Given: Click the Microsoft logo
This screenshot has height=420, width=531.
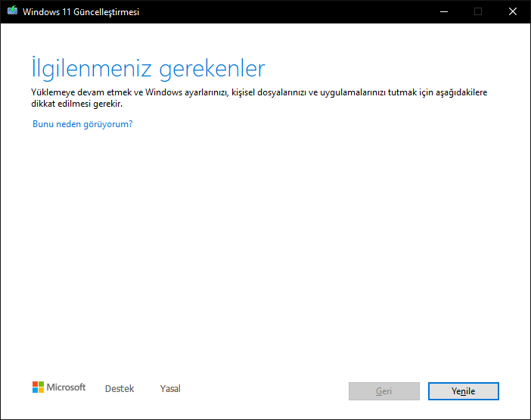Looking at the screenshot, I should coord(59,387).
